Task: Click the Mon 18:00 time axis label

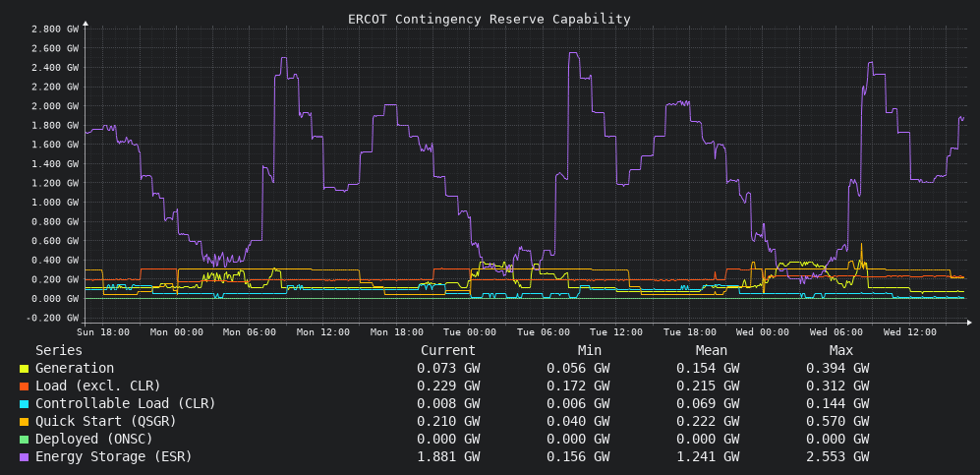Action: [x=396, y=332]
